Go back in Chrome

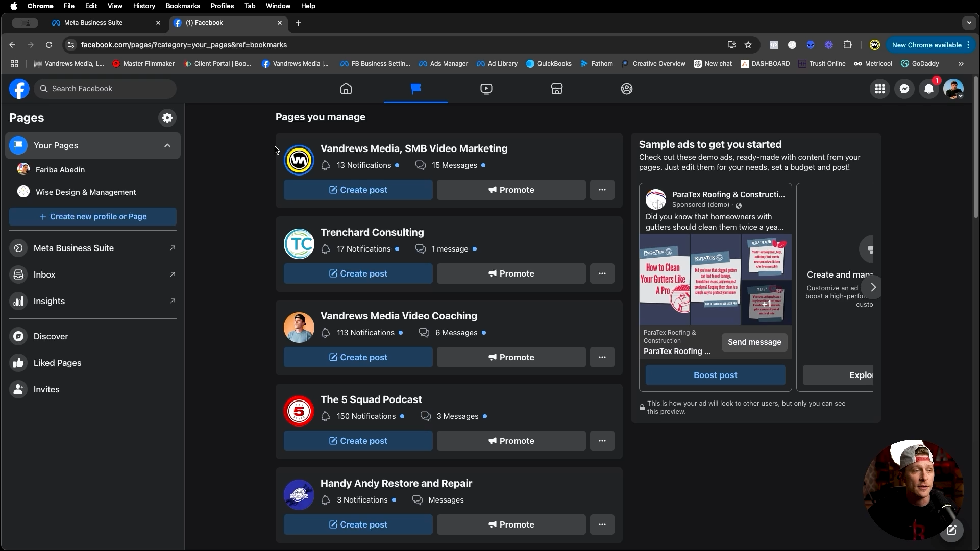pyautogui.click(x=12, y=45)
